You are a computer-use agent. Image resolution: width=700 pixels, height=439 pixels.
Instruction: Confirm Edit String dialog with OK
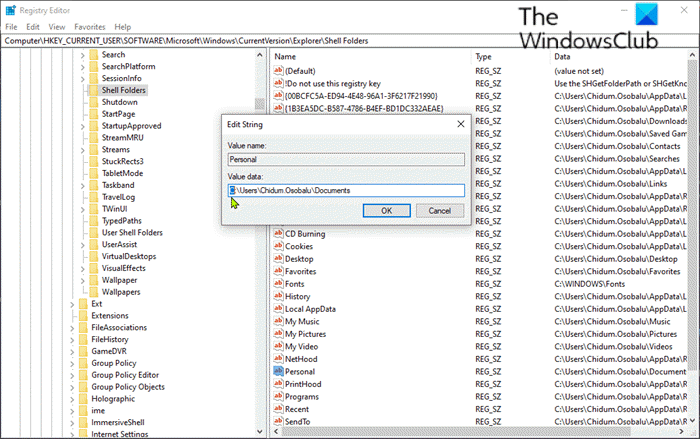pos(387,211)
